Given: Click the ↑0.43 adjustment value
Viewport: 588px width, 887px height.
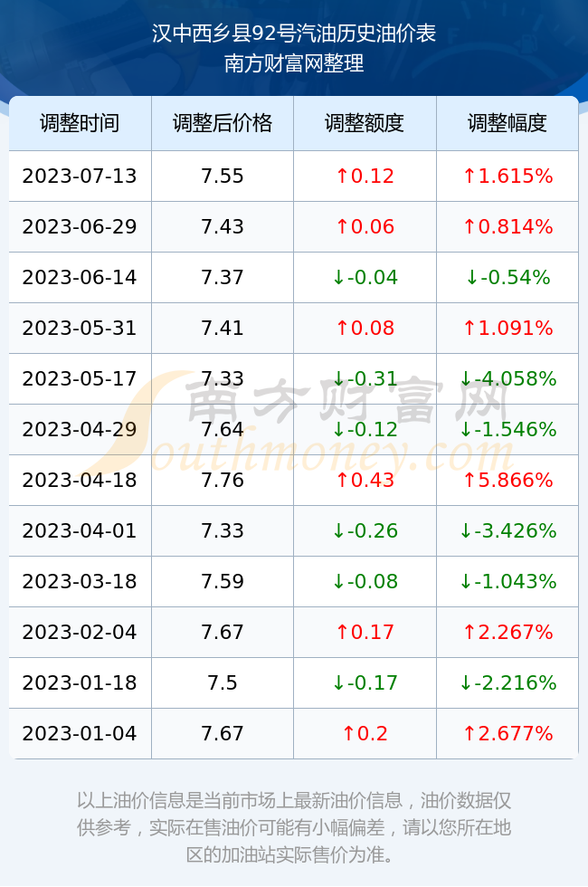Looking at the screenshot, I should click(365, 480).
